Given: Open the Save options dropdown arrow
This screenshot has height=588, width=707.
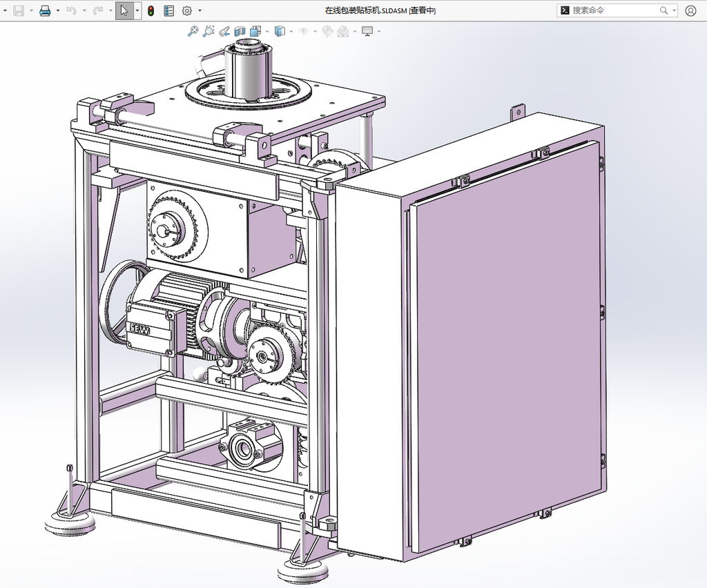Looking at the screenshot, I should (31, 10).
